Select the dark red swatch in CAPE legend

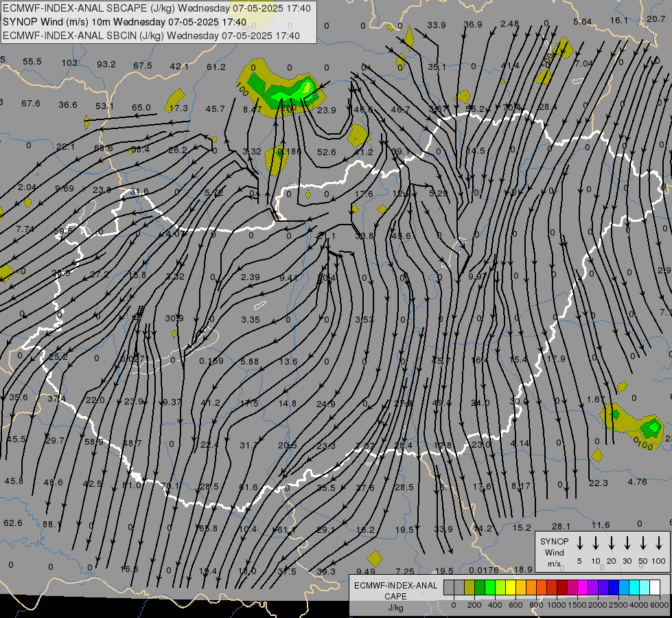(562, 588)
